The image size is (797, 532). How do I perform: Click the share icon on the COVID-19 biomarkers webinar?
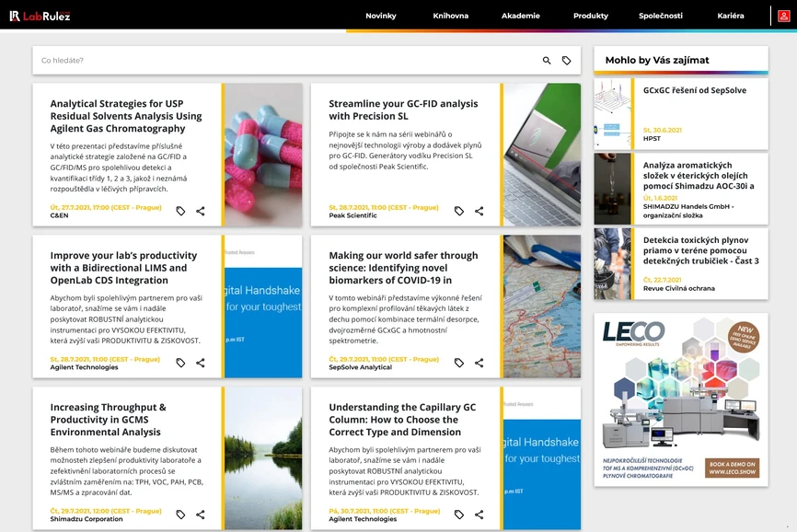[x=479, y=363]
